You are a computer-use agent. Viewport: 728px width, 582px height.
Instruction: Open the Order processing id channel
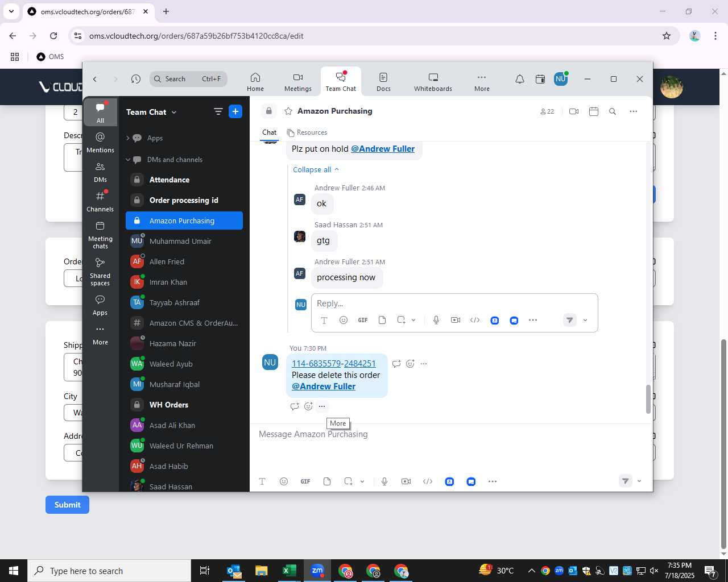click(x=184, y=200)
